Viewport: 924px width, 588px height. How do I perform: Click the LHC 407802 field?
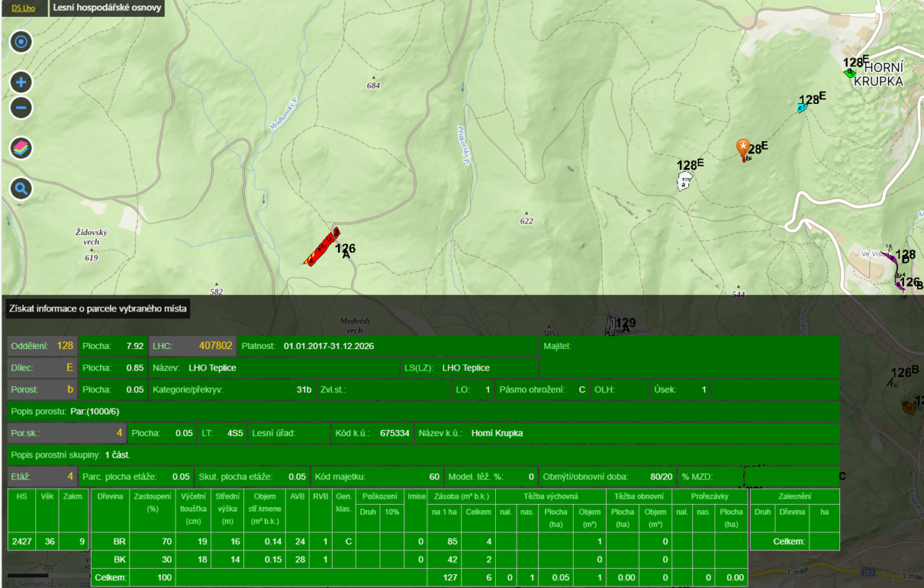192,346
